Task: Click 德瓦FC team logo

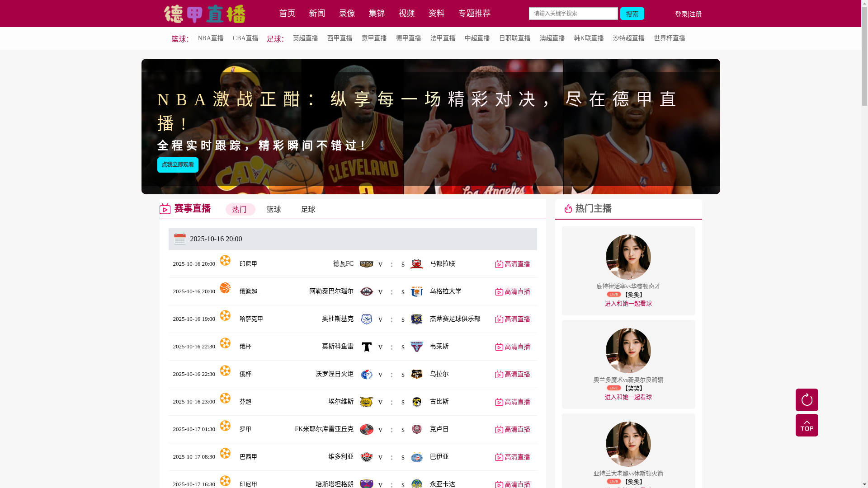Action: [366, 264]
